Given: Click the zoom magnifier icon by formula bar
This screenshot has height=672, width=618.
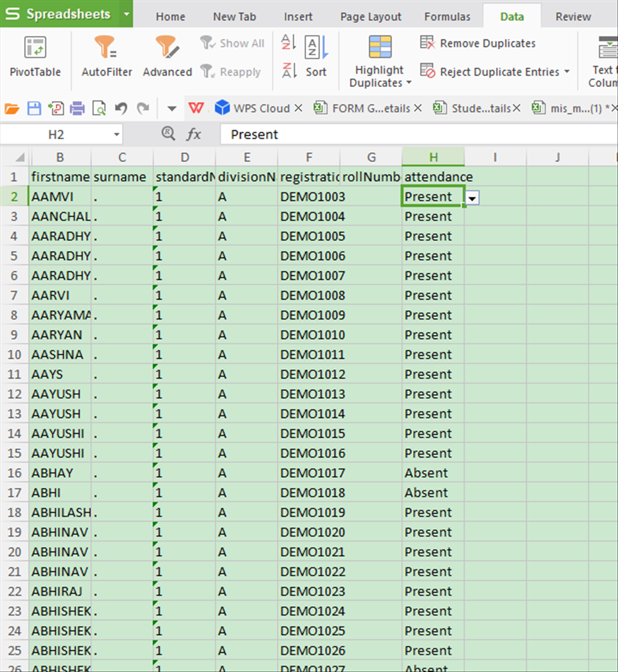Looking at the screenshot, I should (x=169, y=134).
